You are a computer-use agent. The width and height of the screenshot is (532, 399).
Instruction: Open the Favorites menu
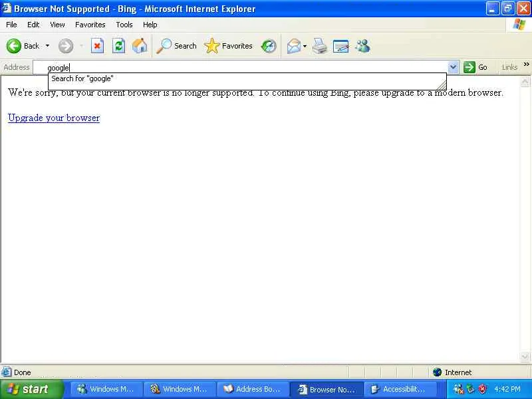coord(90,25)
